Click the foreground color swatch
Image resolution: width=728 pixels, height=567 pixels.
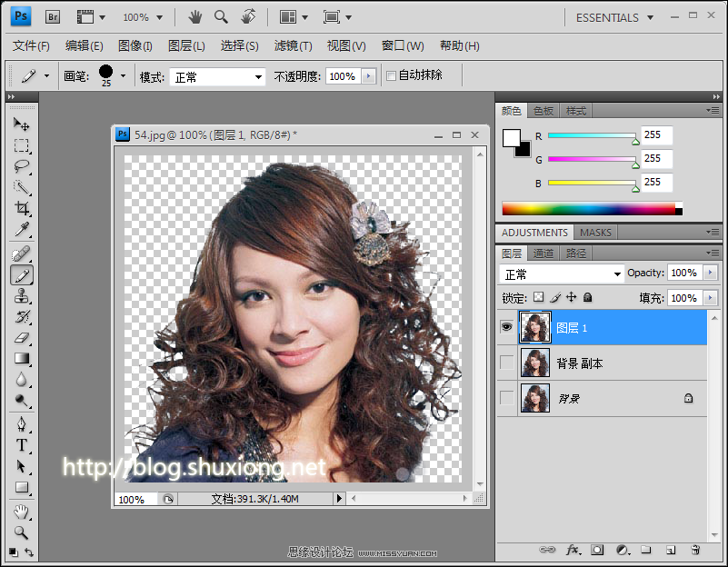511,138
